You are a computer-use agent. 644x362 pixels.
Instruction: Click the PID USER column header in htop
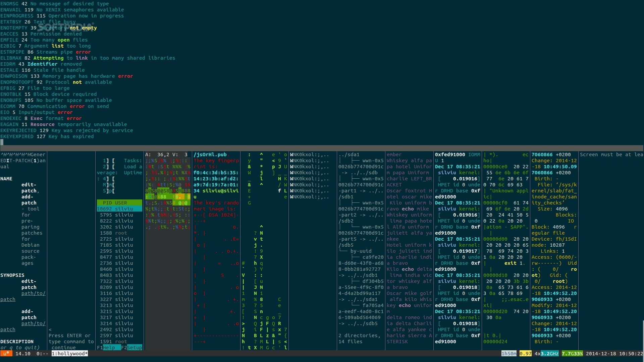coord(119,203)
